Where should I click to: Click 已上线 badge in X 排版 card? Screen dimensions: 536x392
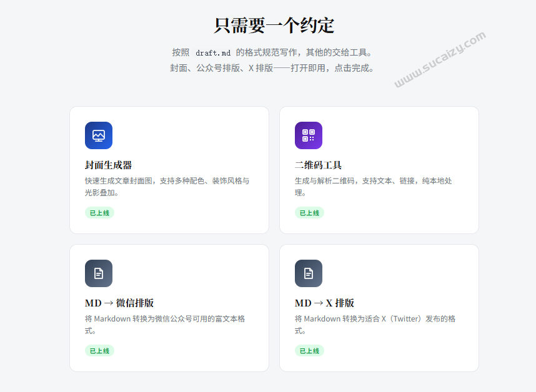309,351
